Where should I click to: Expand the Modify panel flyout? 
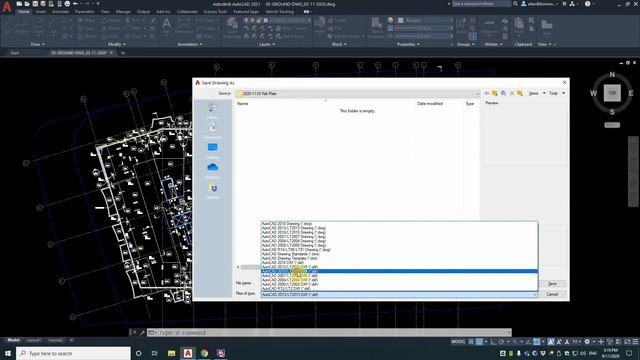[116, 44]
